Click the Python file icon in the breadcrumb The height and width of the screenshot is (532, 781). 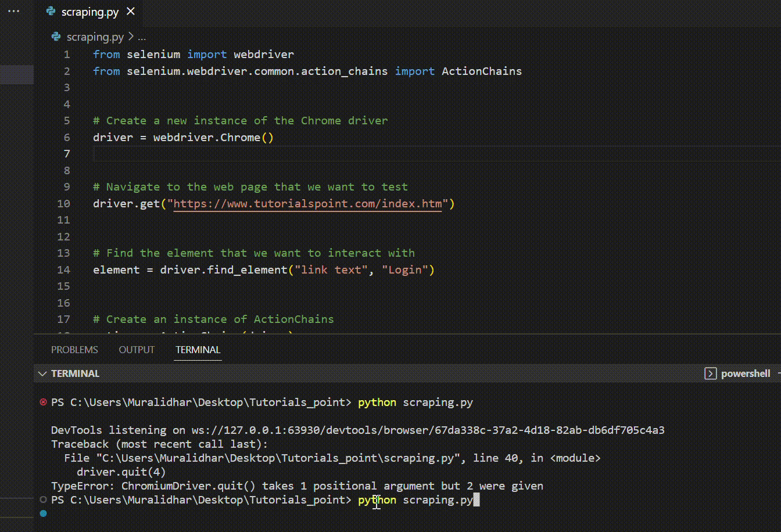pyautogui.click(x=56, y=37)
